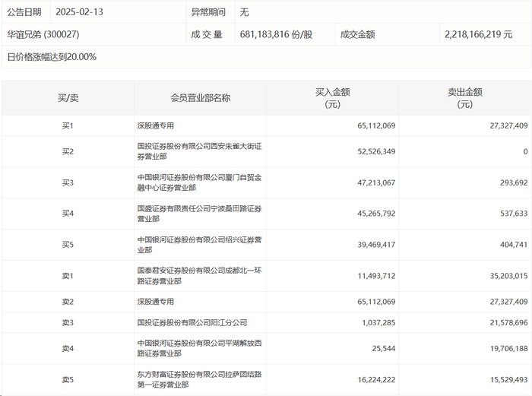Click buy amount 45,265,792
532x396 pixels.
click(376, 214)
